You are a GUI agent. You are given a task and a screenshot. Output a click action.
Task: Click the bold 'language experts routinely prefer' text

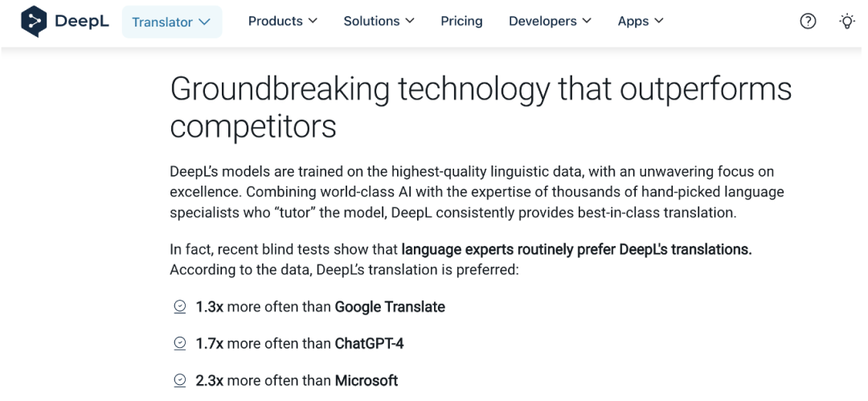click(510, 250)
